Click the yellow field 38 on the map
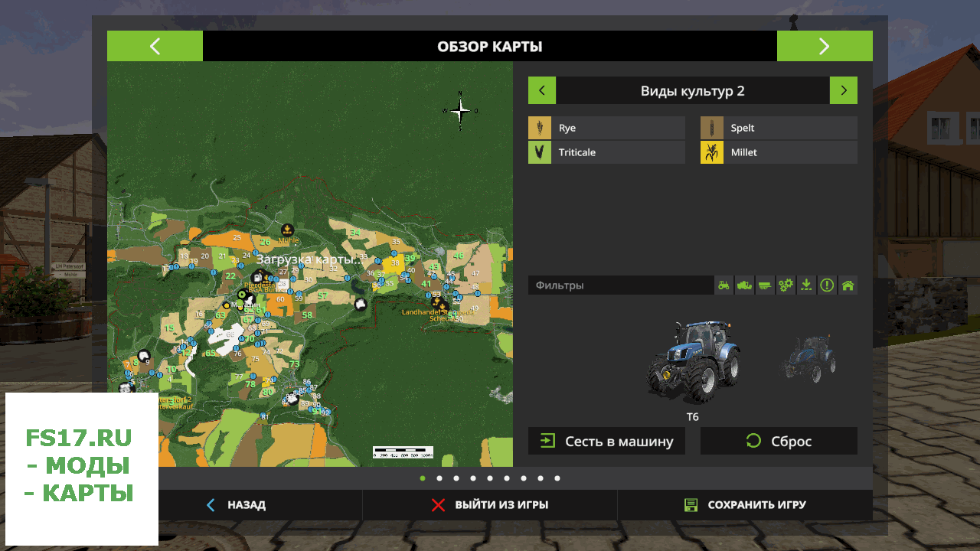Screen dimensions: 980x551 pos(395,262)
